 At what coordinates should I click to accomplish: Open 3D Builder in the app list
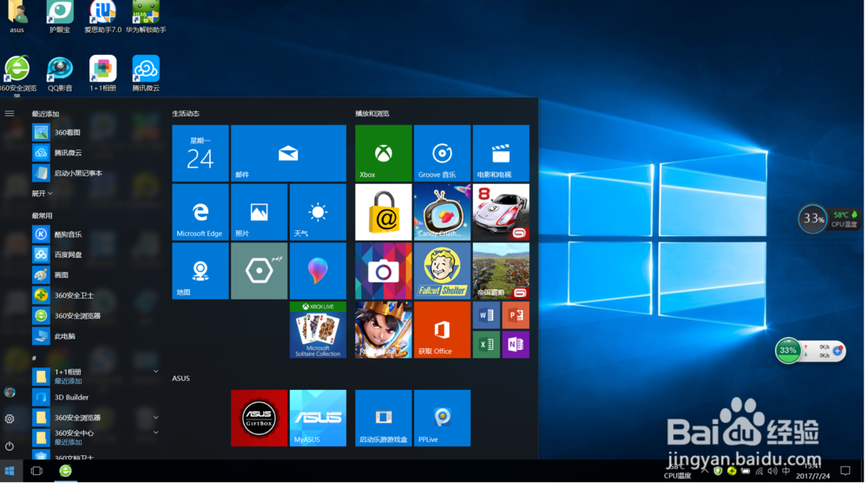coord(97,398)
